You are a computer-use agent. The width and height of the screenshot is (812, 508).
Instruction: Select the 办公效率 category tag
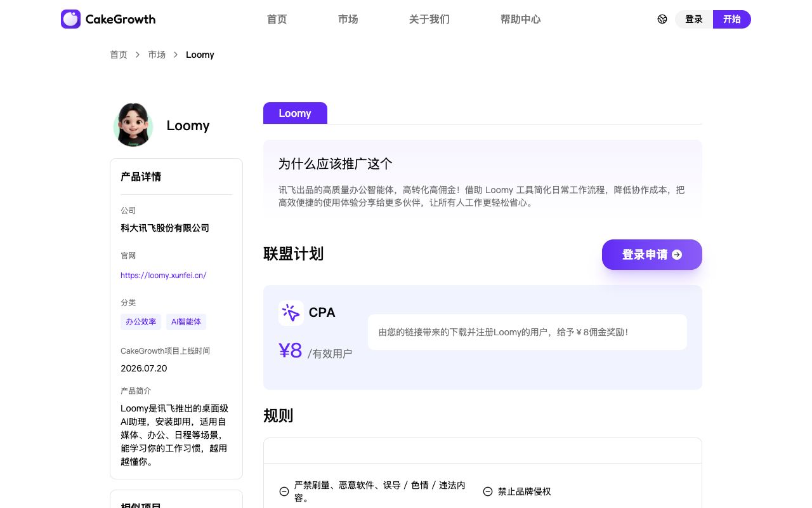[x=141, y=322]
